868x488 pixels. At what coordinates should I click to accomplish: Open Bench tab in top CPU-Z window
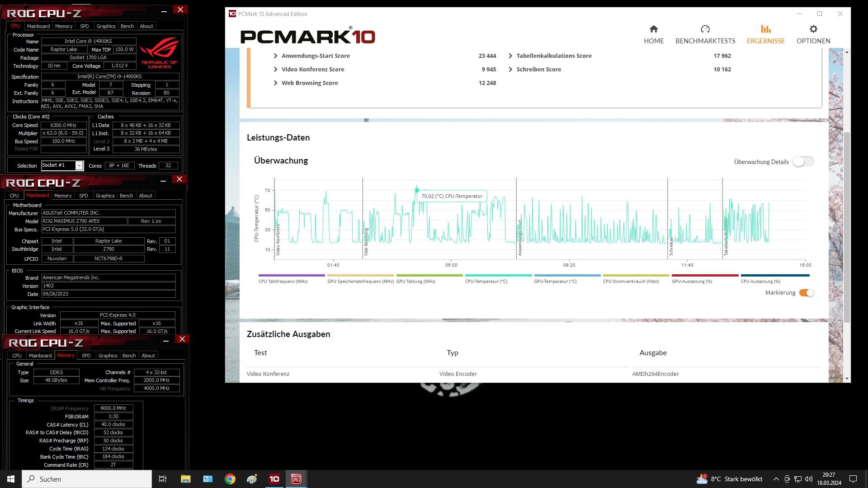(x=127, y=26)
